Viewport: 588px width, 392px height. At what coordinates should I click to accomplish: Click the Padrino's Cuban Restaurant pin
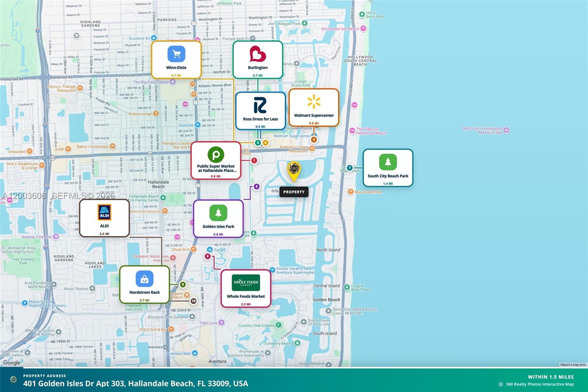pyautogui.click(x=312, y=149)
